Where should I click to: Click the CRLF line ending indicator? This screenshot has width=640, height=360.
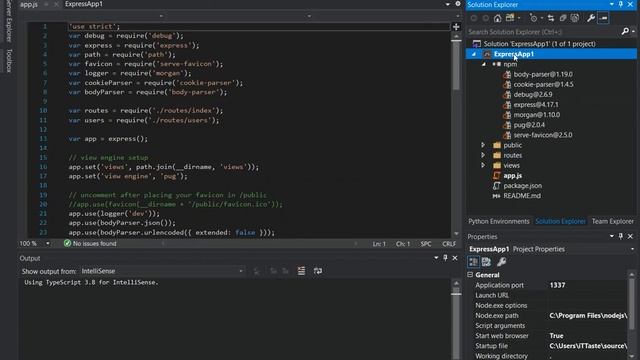click(x=449, y=244)
